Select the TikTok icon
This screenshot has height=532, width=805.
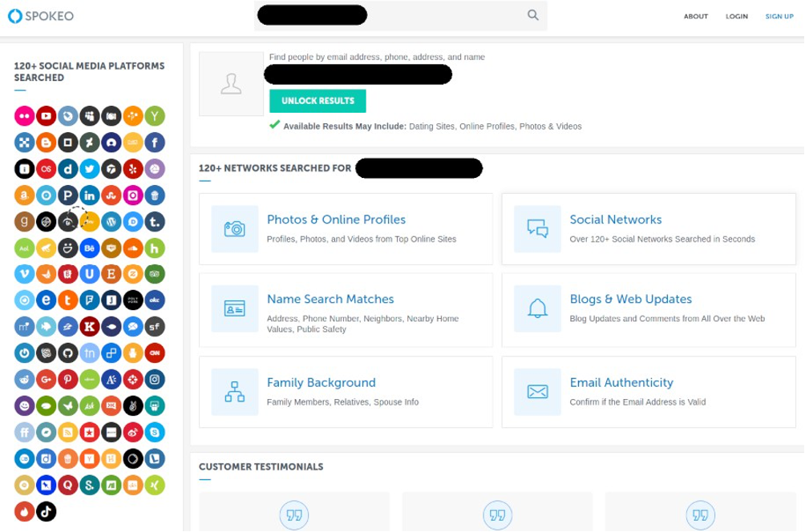46,511
